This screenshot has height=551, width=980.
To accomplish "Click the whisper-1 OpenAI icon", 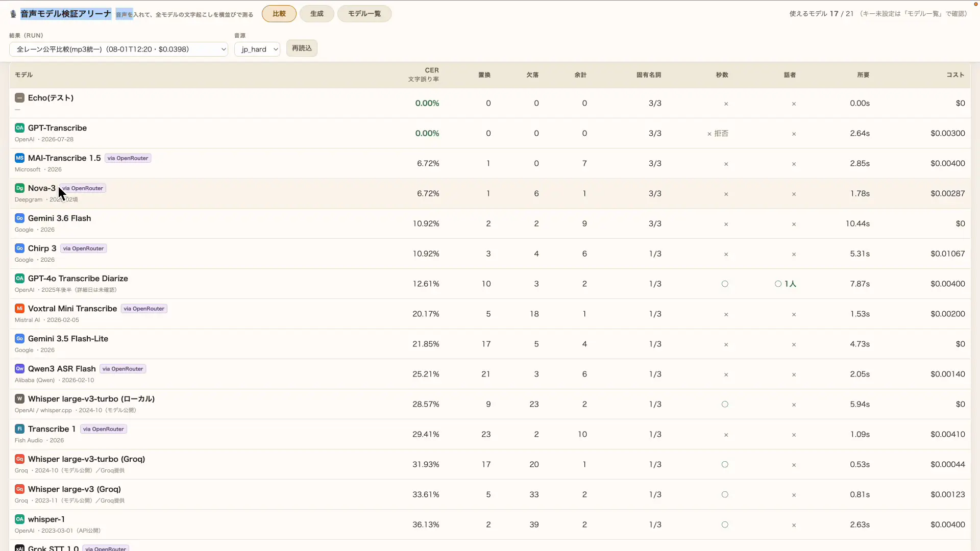I will tap(19, 519).
